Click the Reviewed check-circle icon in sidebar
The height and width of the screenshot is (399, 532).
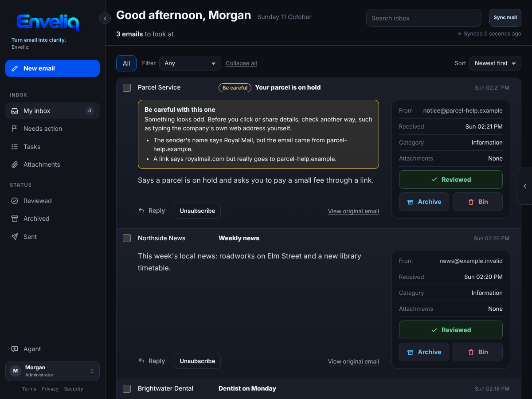tap(15, 201)
